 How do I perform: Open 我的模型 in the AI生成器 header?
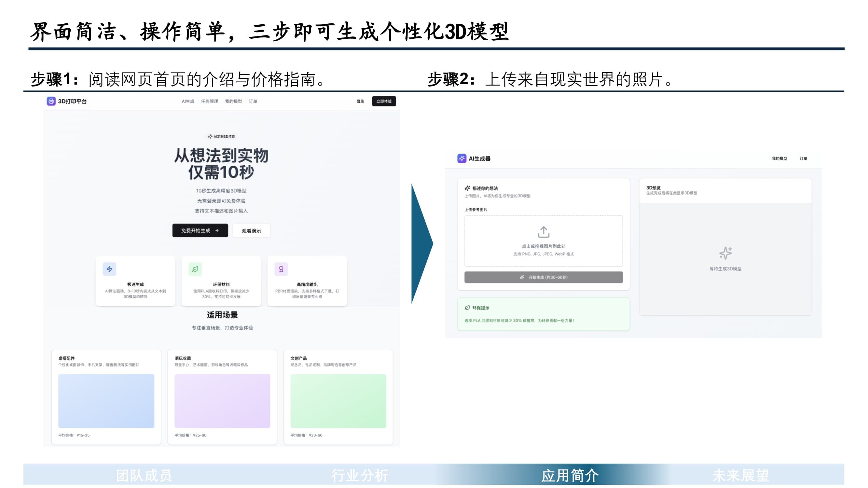[x=779, y=158]
